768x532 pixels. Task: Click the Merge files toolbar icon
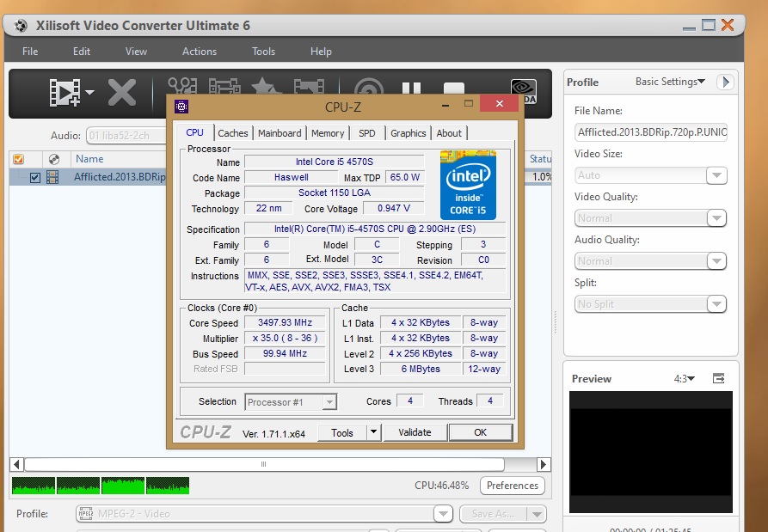[224, 86]
